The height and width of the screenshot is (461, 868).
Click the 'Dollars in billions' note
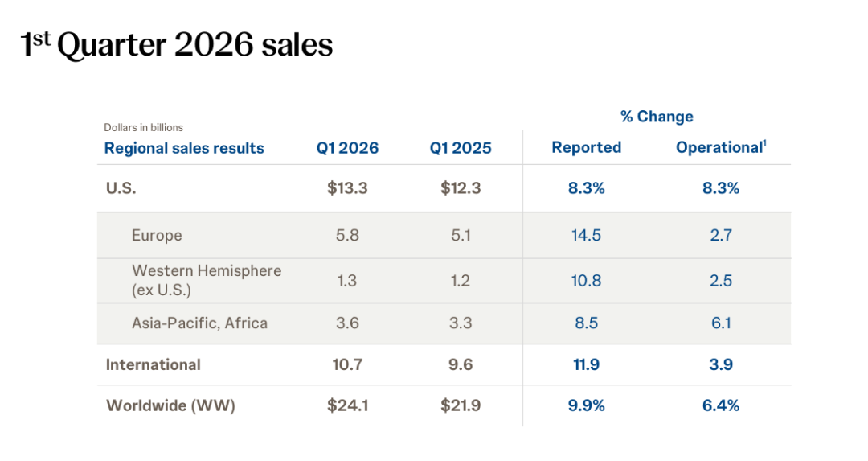[x=143, y=127]
